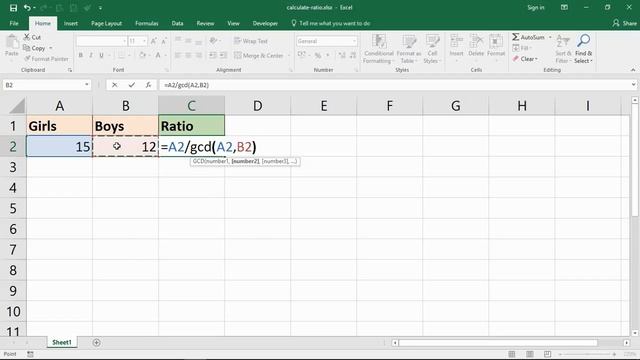
Task: Click the Insert cells icon
Action: pos(456,41)
